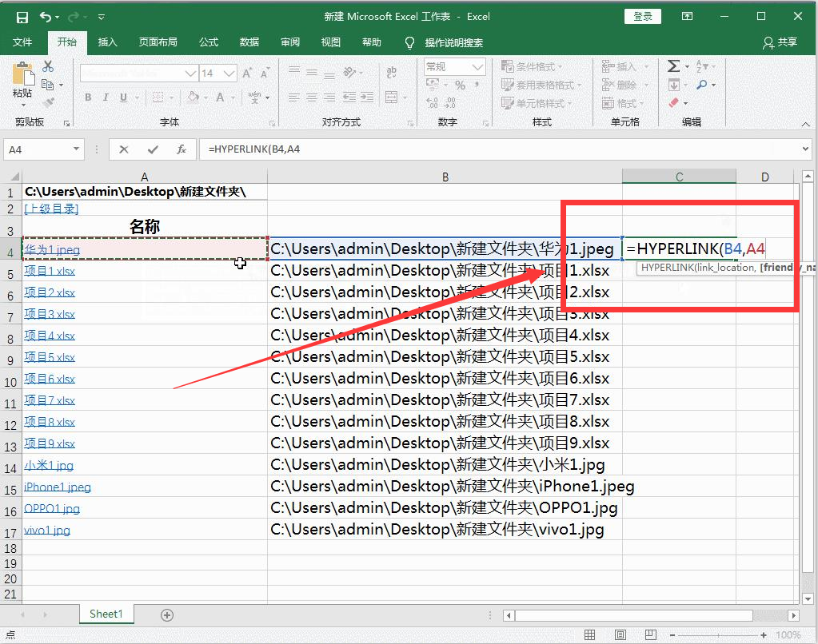Click the Percent Style icon
The width and height of the screenshot is (818, 644).
point(460,85)
